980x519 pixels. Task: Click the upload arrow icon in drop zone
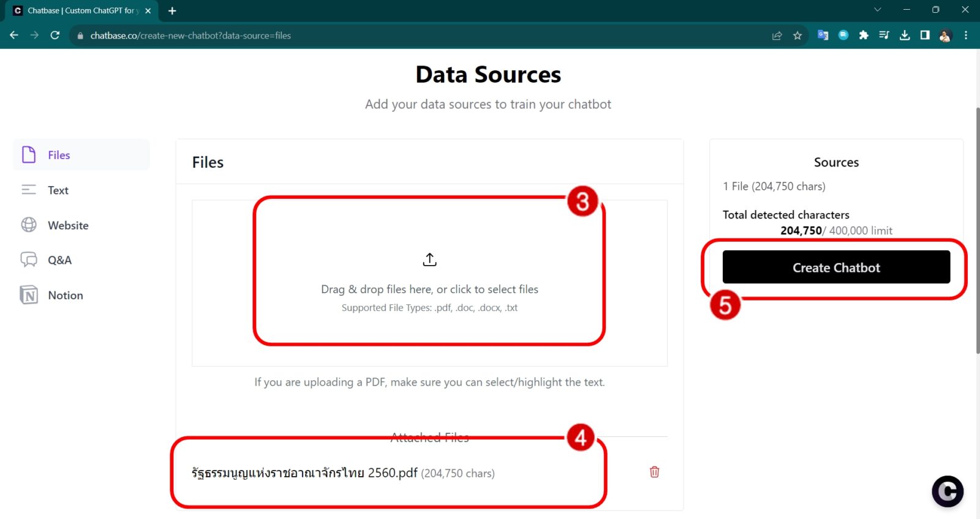point(429,260)
